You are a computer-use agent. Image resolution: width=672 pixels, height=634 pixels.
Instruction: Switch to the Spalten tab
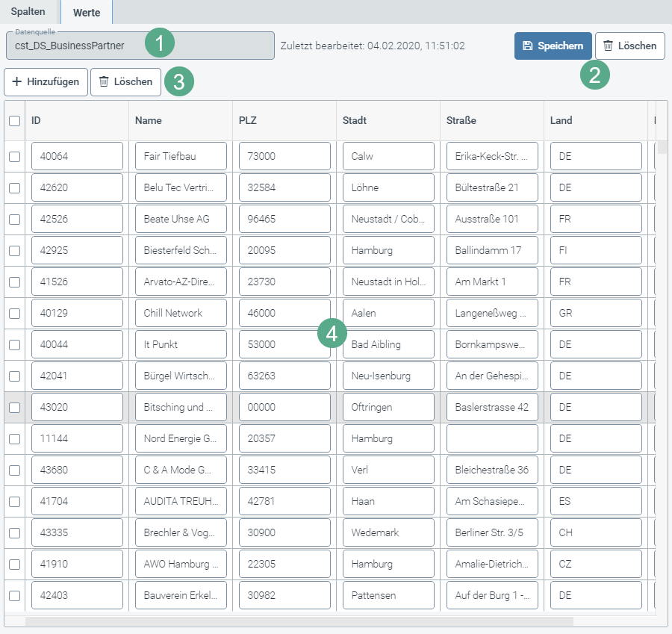coord(29,12)
